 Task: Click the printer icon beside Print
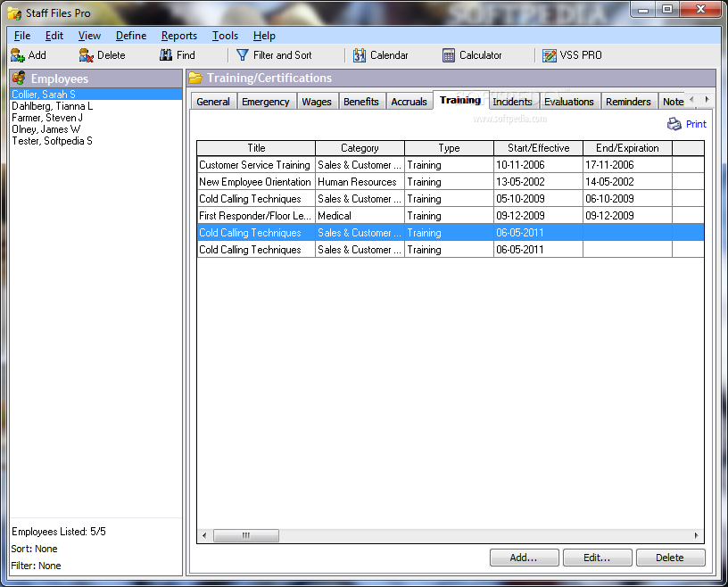point(674,124)
